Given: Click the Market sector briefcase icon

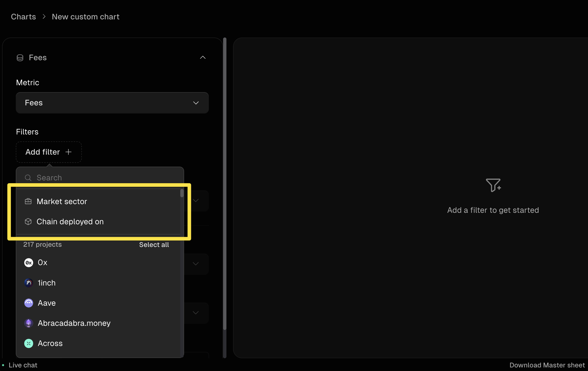Looking at the screenshot, I should click(28, 201).
